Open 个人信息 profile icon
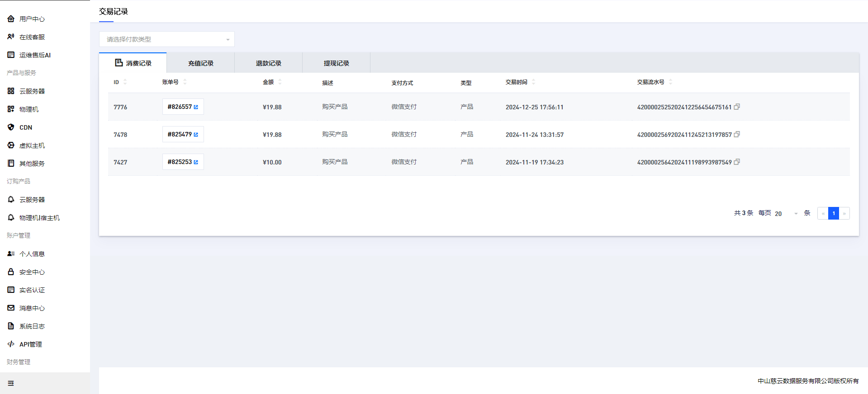The height and width of the screenshot is (394, 868). click(11, 253)
